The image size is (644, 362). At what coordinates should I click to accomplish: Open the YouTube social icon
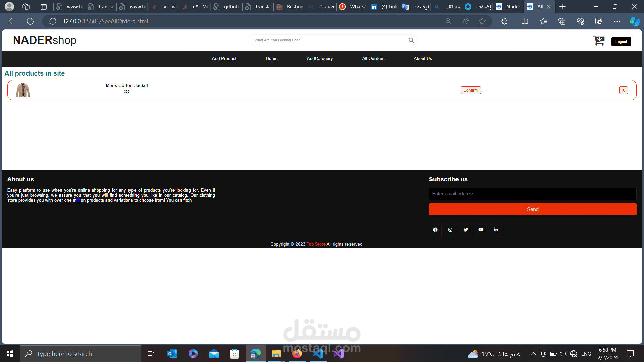pyautogui.click(x=481, y=230)
